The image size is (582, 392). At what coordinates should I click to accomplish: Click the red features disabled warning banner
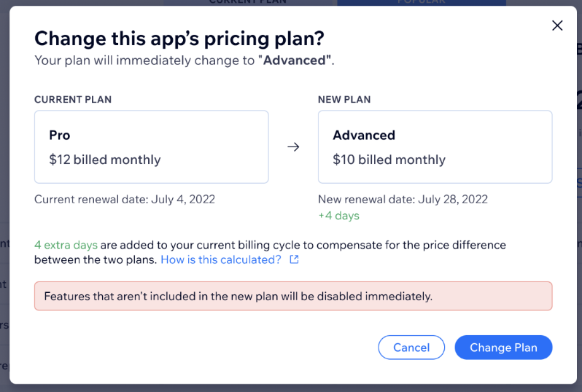point(293,296)
